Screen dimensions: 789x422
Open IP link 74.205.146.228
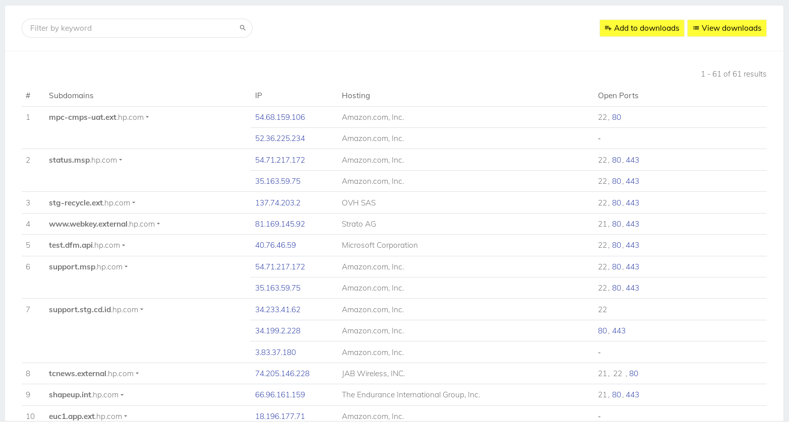282,374
